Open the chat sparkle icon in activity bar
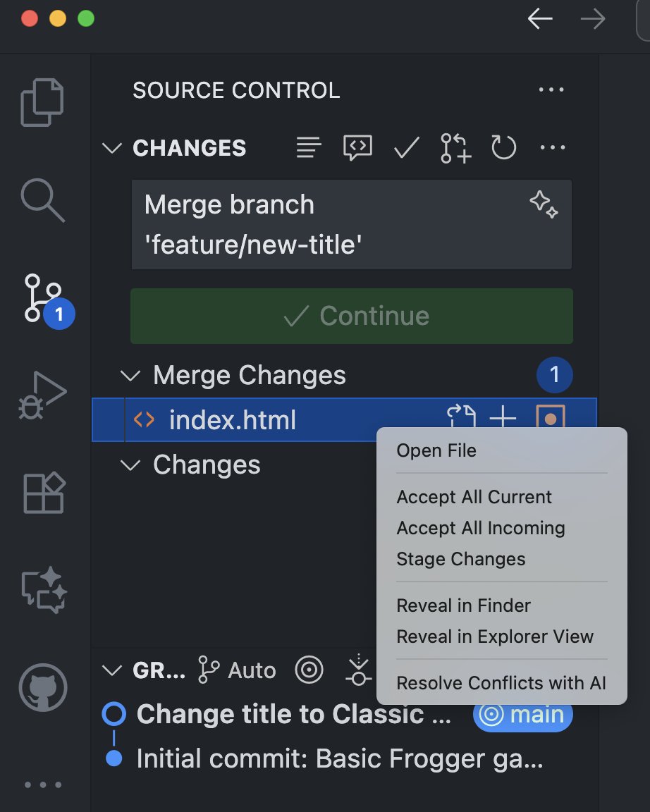Screen dimensions: 650x812 point(44,589)
